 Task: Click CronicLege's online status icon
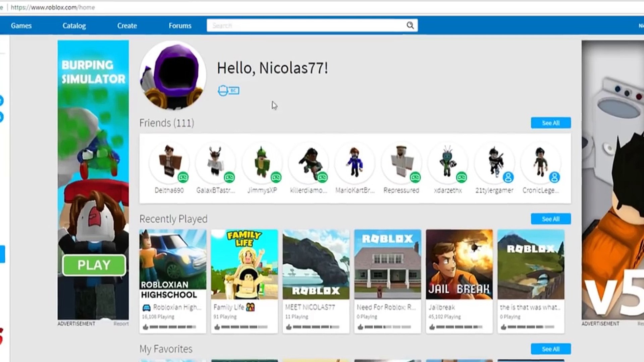(x=554, y=177)
